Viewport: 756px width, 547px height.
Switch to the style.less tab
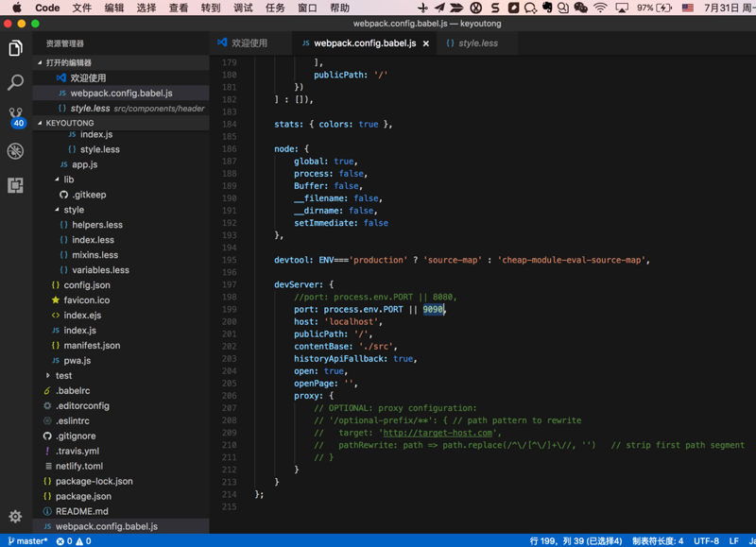point(477,43)
